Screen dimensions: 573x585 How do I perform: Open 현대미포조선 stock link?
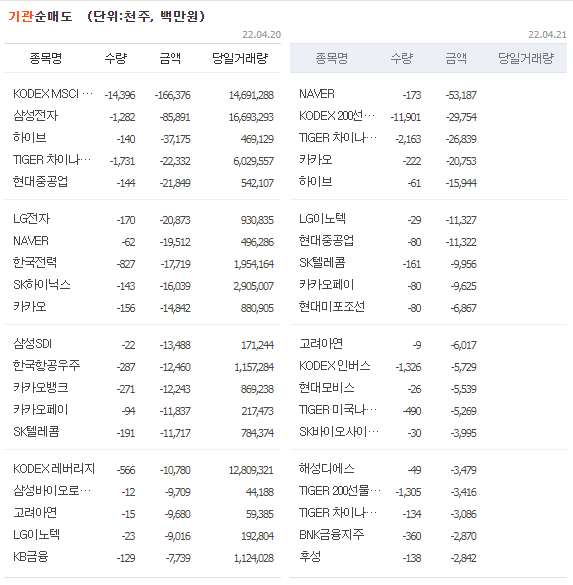[332, 307]
